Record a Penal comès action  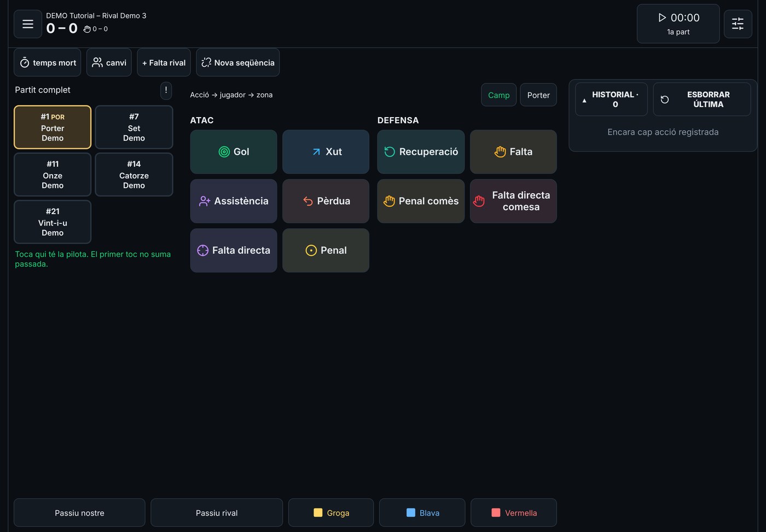click(x=421, y=201)
